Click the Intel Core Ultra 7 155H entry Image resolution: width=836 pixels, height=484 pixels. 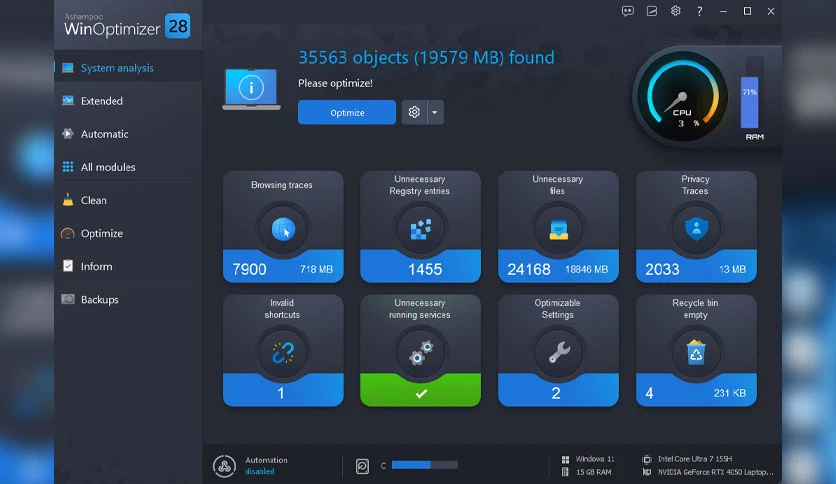(x=688, y=459)
